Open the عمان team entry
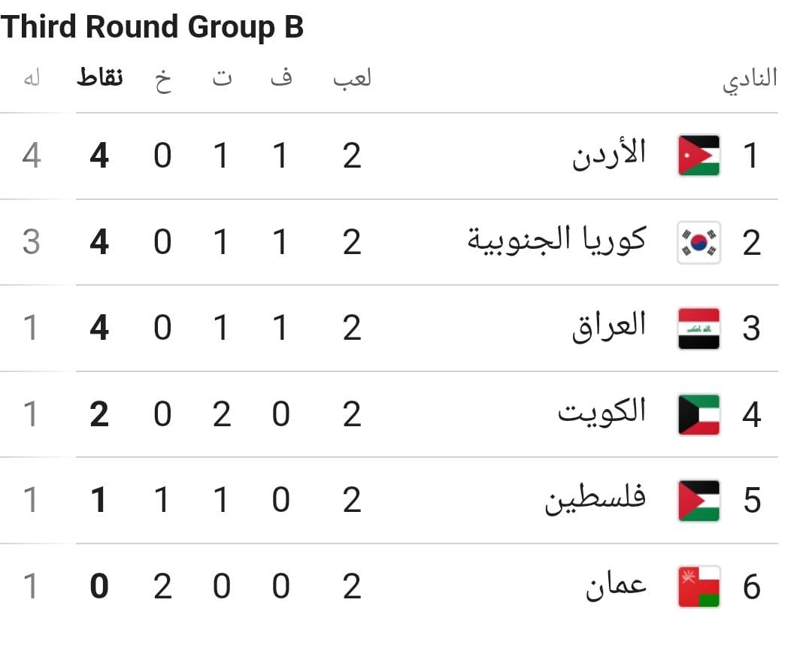 coord(617,586)
